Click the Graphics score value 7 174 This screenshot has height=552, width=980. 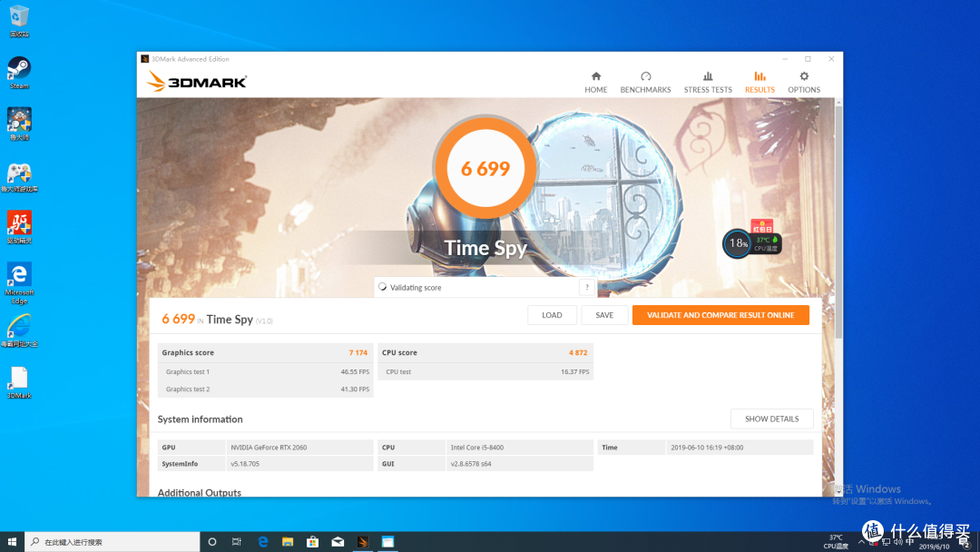coord(358,352)
